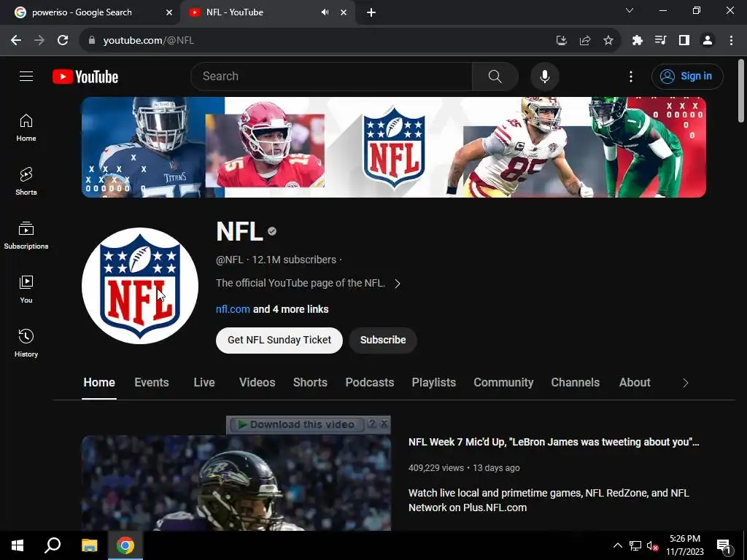Screen dimensions: 747x560
Task: Switch to the About tab
Action: [x=635, y=382]
